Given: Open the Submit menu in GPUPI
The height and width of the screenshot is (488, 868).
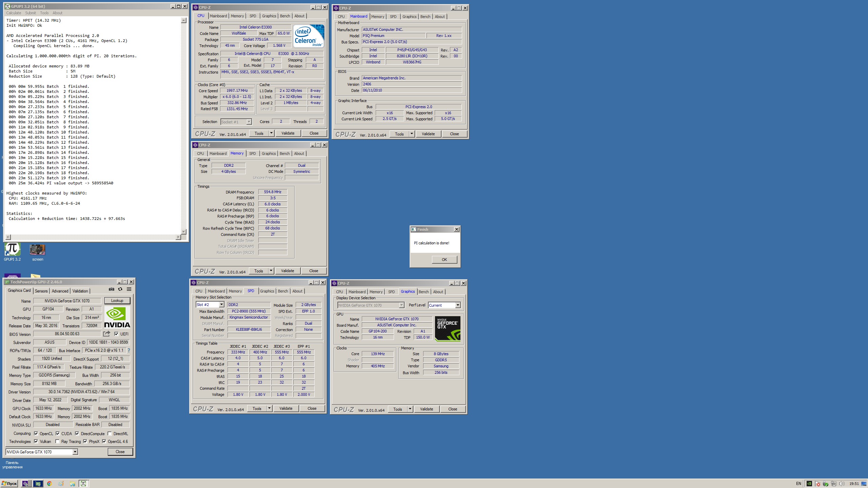Looking at the screenshot, I should (x=31, y=13).
